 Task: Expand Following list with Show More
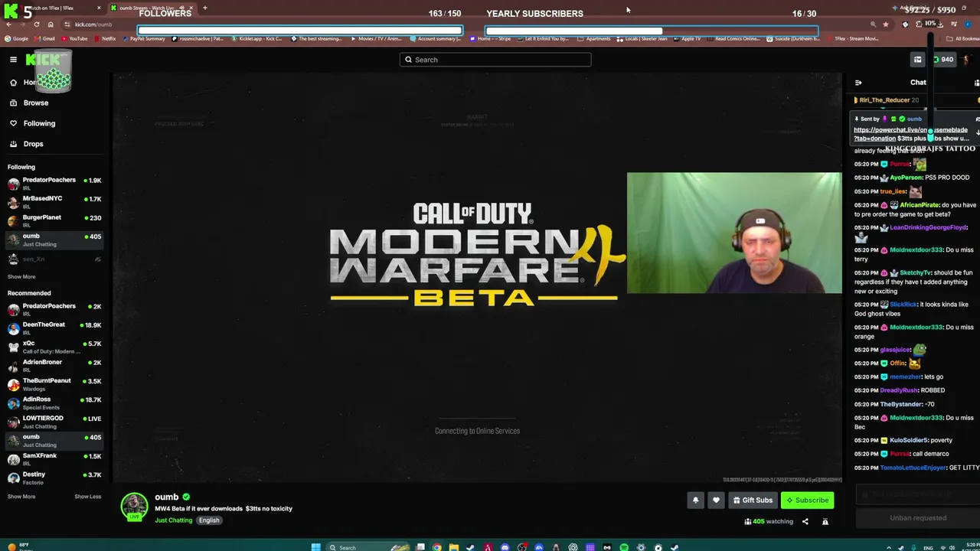[21, 277]
